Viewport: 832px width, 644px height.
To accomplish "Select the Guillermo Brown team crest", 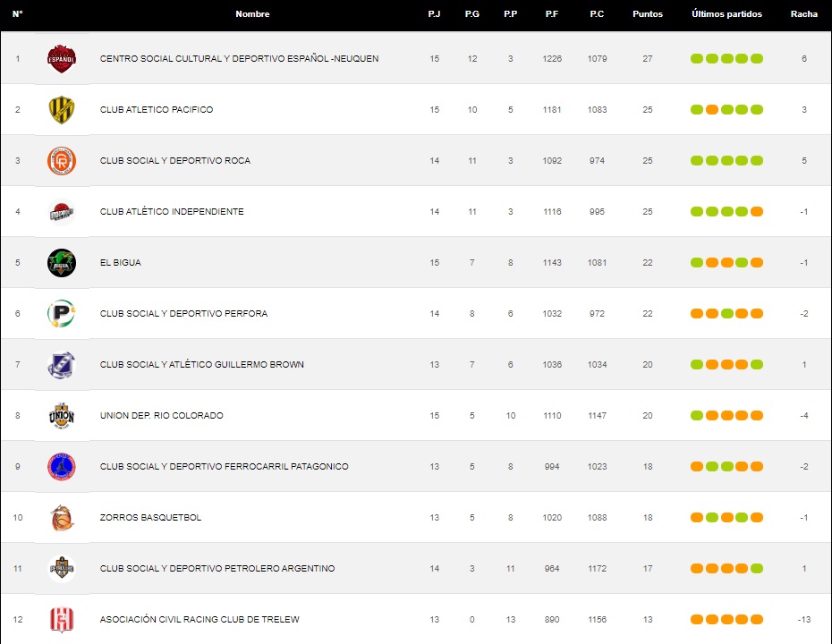I will click(61, 365).
